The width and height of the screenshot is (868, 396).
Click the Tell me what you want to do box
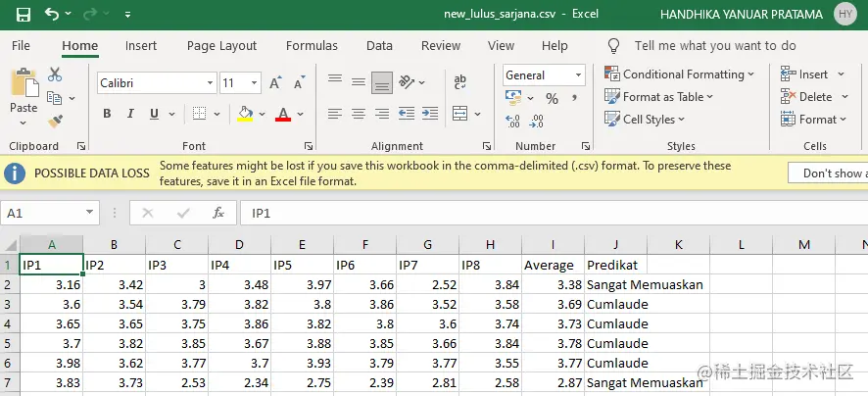point(715,46)
